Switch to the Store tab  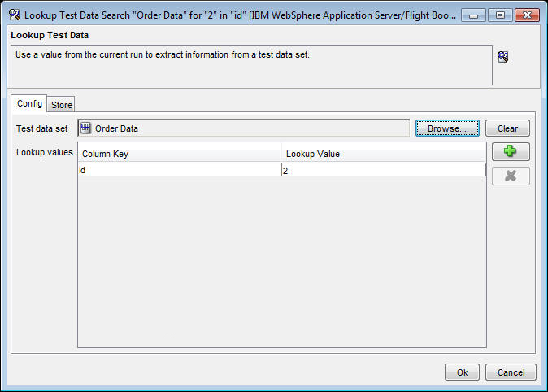point(61,105)
